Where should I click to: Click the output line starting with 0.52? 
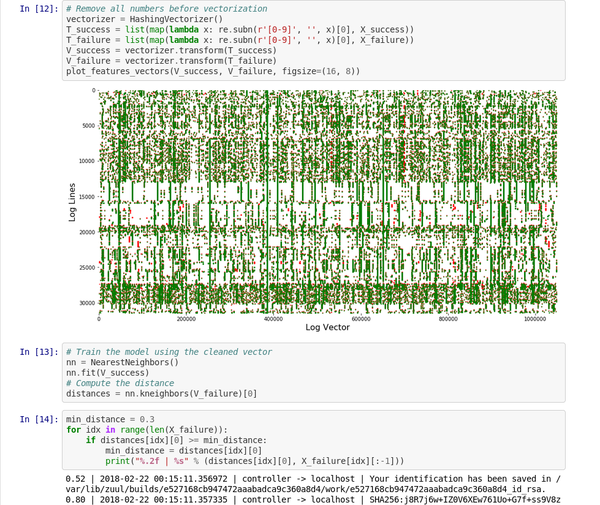(x=310, y=479)
